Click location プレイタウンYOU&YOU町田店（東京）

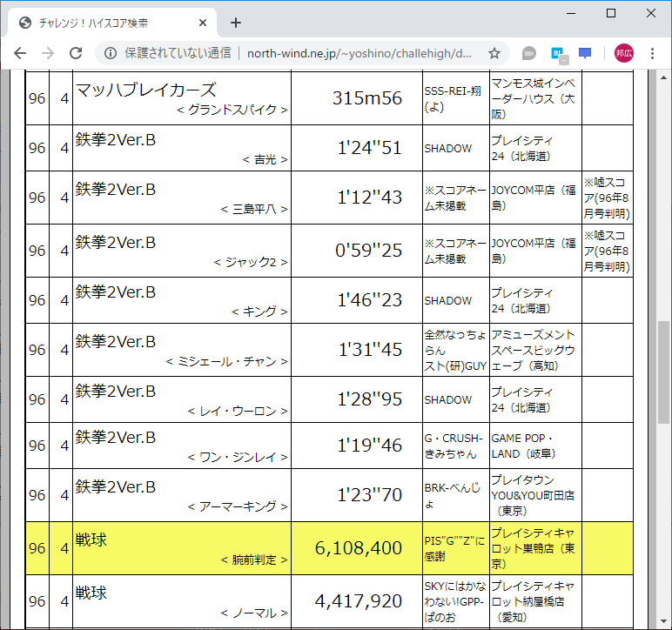coord(533,495)
